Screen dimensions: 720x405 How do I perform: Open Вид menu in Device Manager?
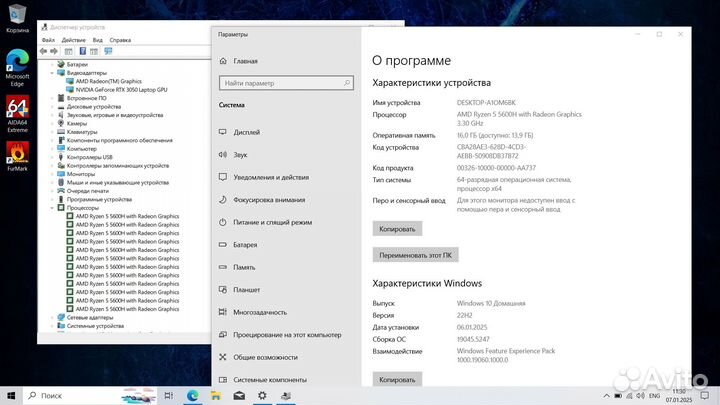[x=97, y=40]
